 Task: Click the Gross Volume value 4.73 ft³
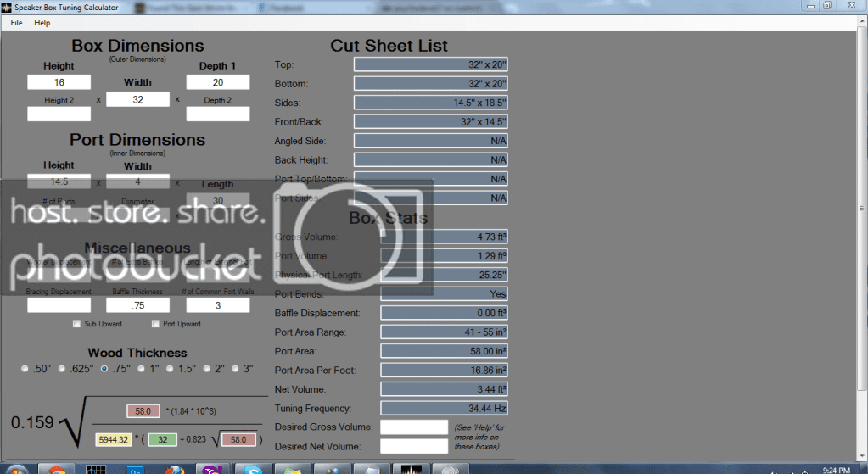tap(444, 237)
